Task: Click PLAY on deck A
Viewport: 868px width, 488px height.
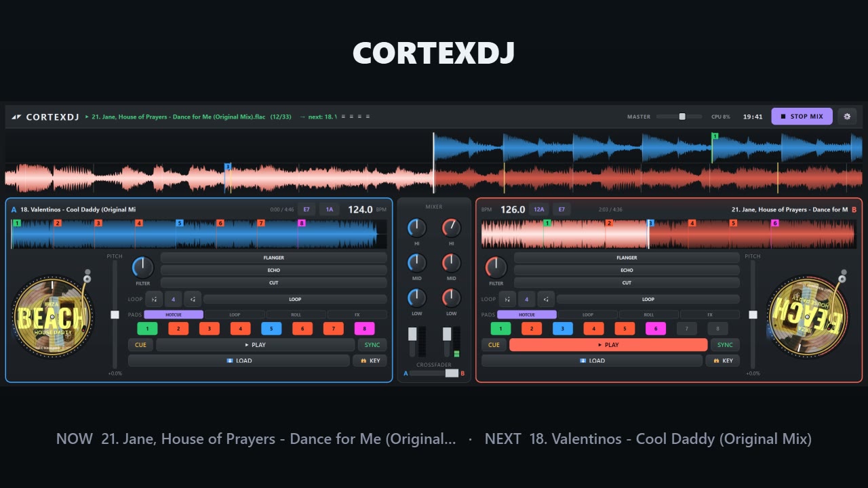Action: point(256,345)
